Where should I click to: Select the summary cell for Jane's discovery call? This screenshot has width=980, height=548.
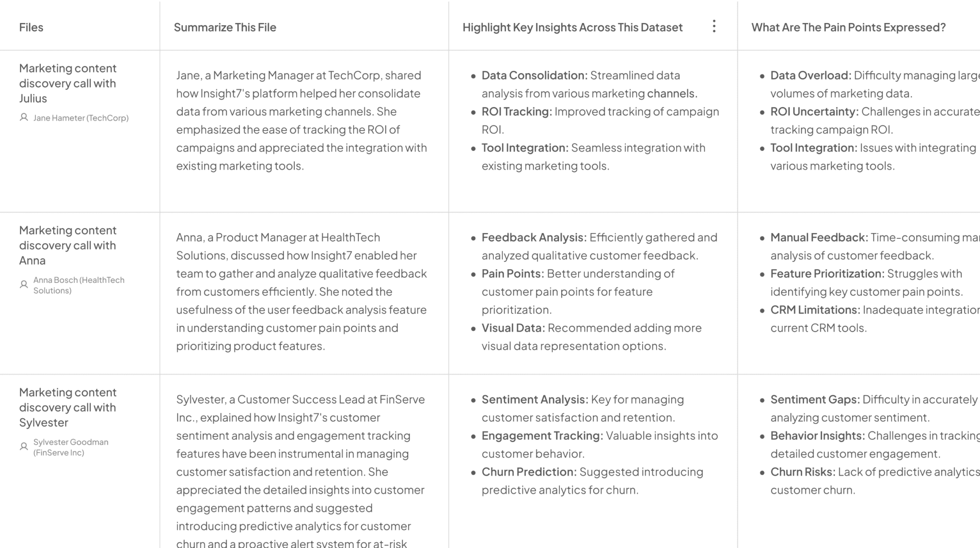[301, 121]
